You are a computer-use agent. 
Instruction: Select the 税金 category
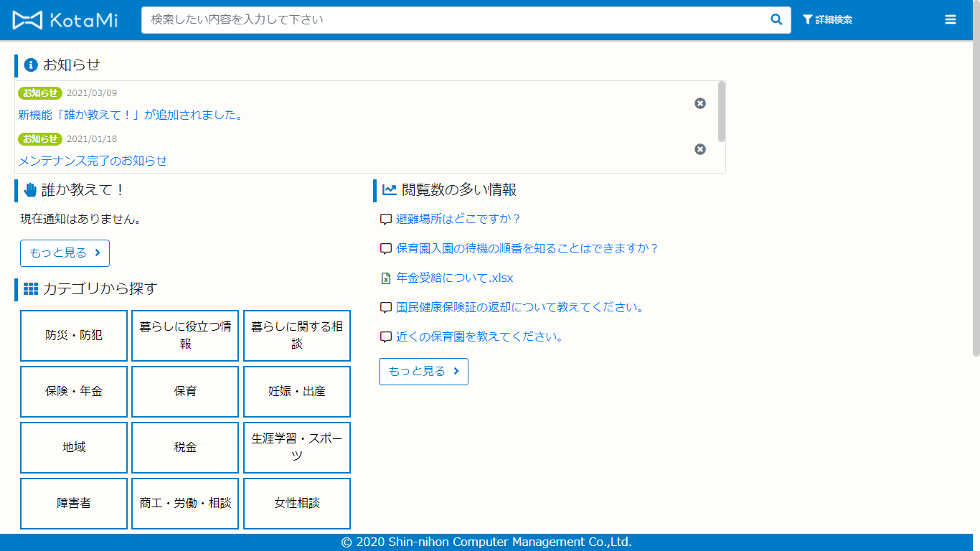click(x=185, y=448)
